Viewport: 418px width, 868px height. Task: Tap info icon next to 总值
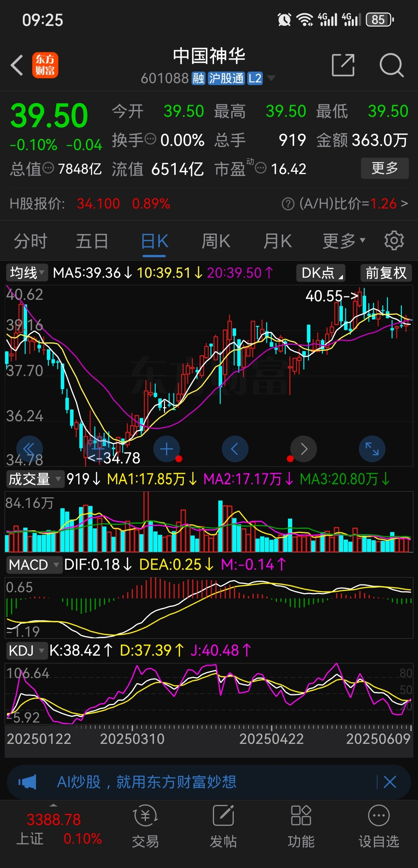pos(48,168)
